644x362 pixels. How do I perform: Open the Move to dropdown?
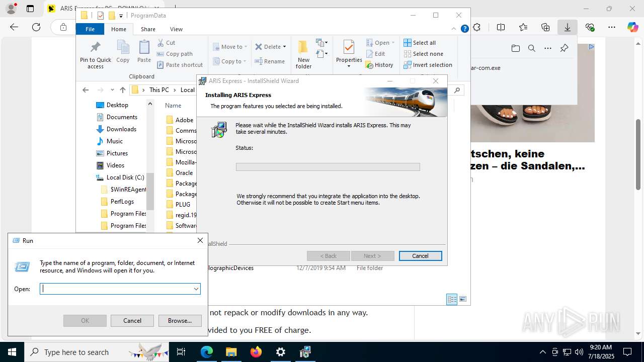point(230,47)
